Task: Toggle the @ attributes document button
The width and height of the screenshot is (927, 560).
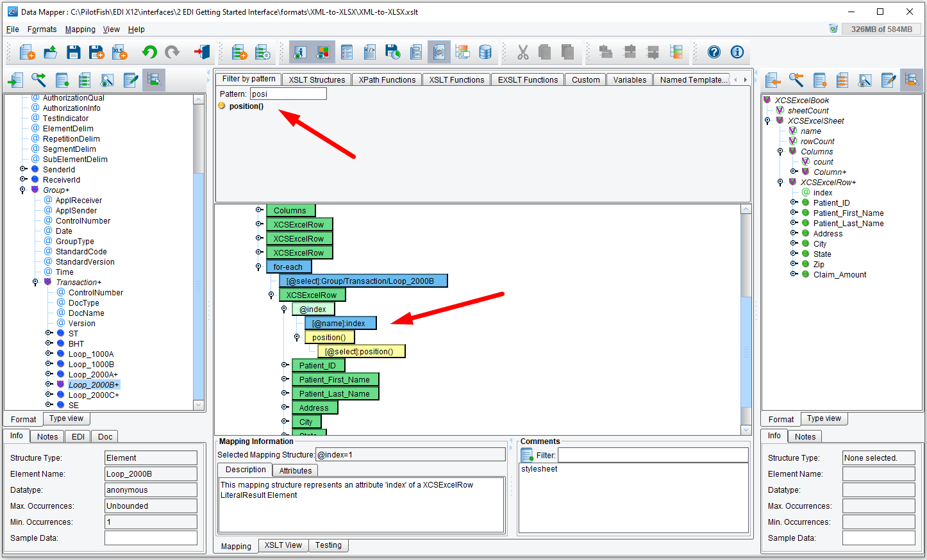Action: (439, 52)
